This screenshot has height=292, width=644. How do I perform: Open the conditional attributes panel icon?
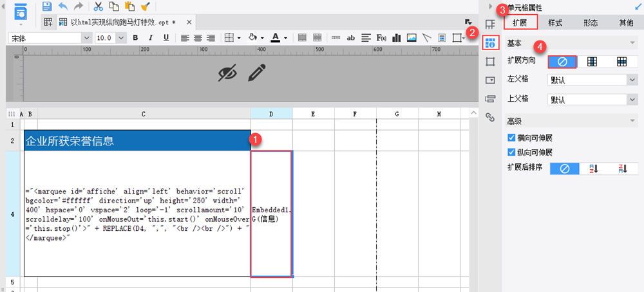(x=489, y=98)
